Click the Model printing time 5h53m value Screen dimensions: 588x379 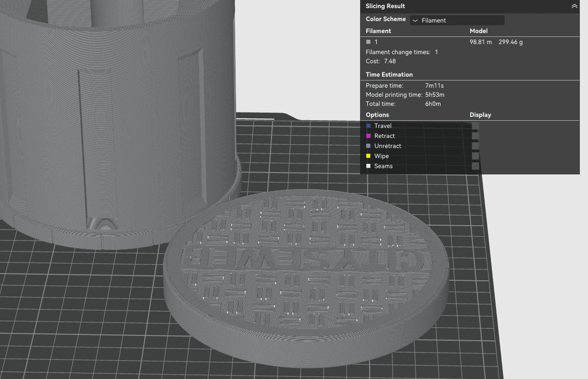point(435,95)
